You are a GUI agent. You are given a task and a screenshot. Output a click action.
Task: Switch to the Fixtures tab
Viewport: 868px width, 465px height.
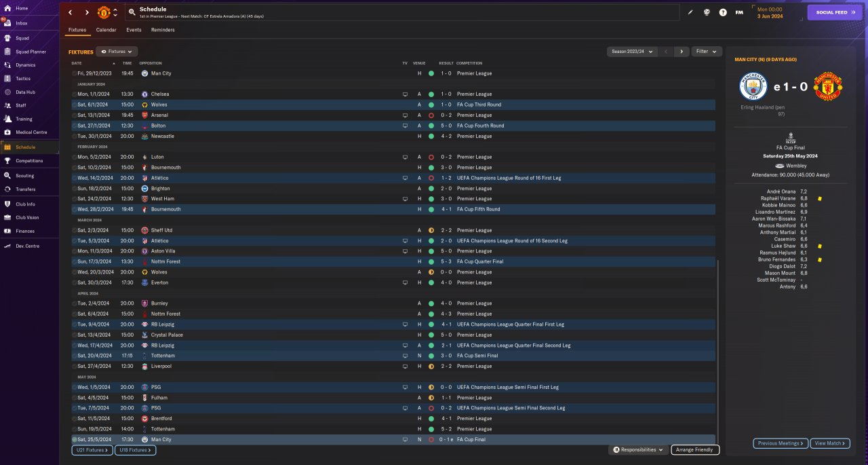pos(77,30)
